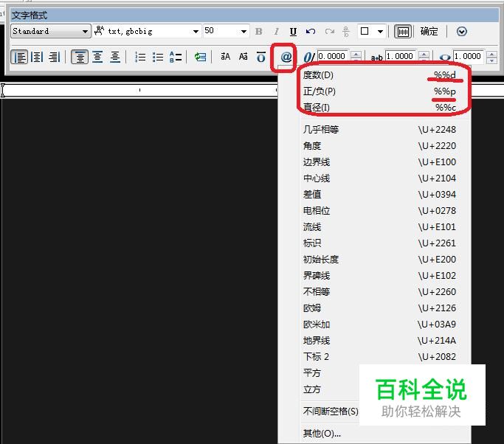The height and width of the screenshot is (444, 504).
Task: Choose 中心线 symbol entry
Action: [379, 178]
